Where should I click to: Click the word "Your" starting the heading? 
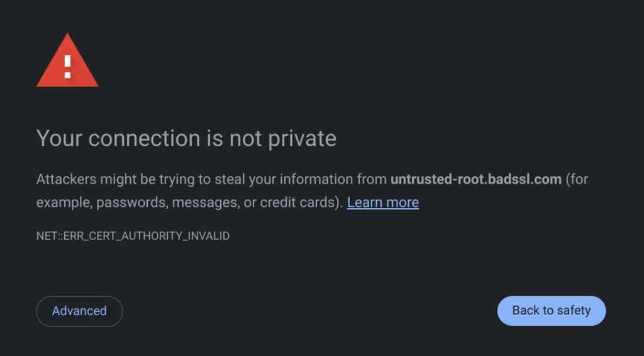(x=59, y=138)
